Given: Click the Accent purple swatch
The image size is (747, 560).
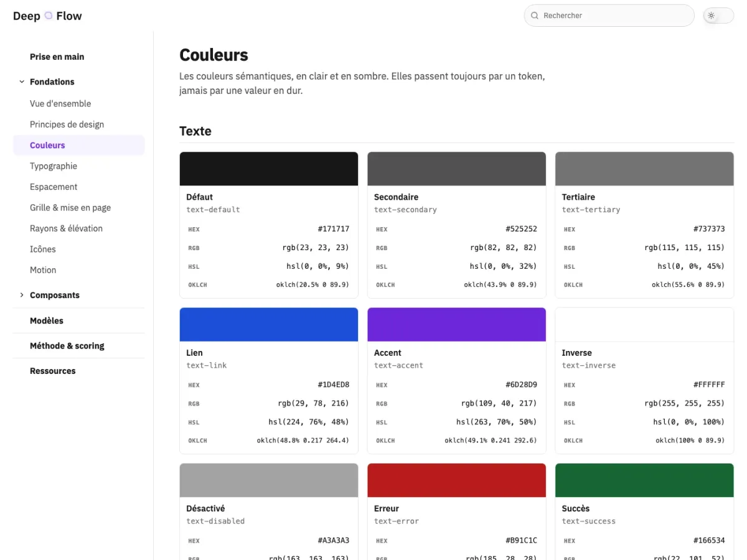Looking at the screenshot, I should [x=457, y=324].
